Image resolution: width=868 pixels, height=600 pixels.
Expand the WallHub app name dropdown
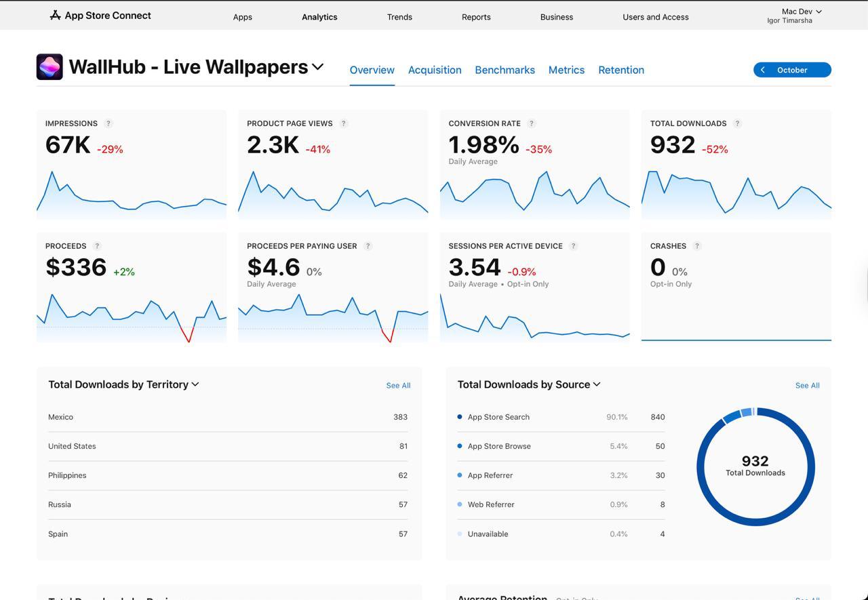click(318, 66)
